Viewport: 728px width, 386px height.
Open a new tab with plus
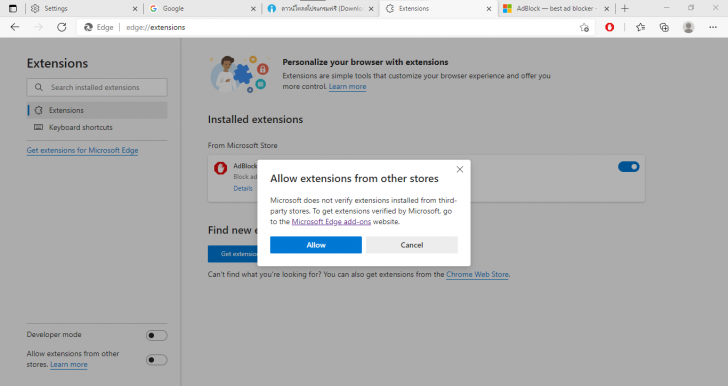pyautogui.click(x=625, y=8)
